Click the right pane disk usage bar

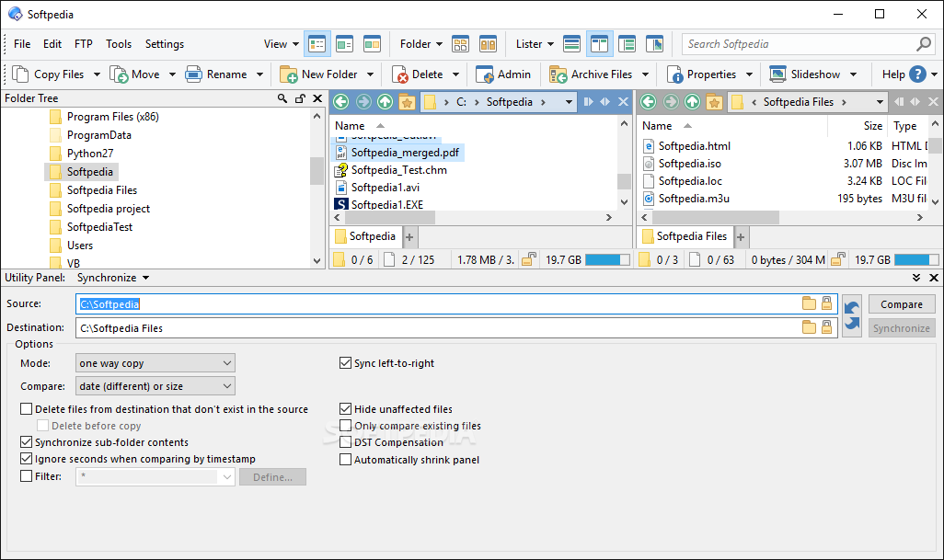(916, 260)
